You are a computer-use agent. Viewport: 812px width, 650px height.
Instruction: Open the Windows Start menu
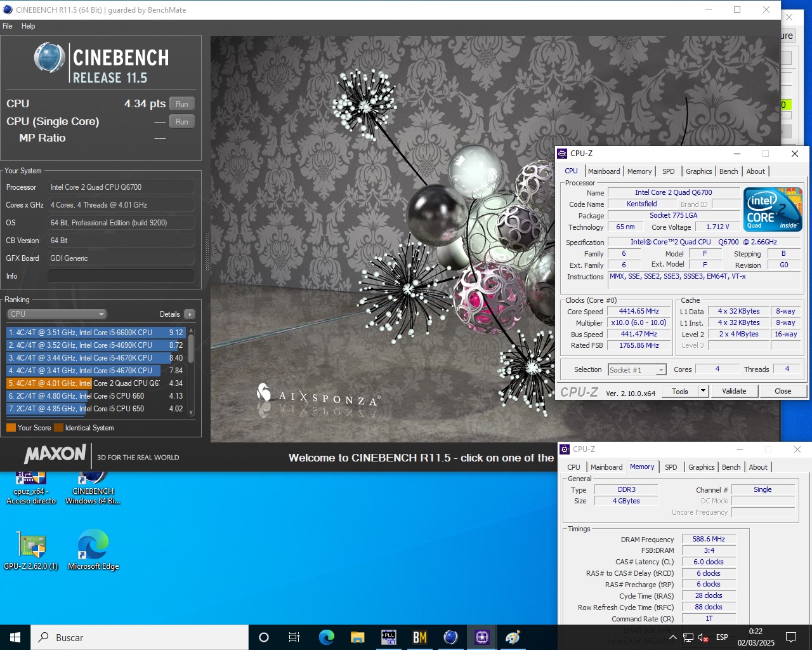[15, 637]
